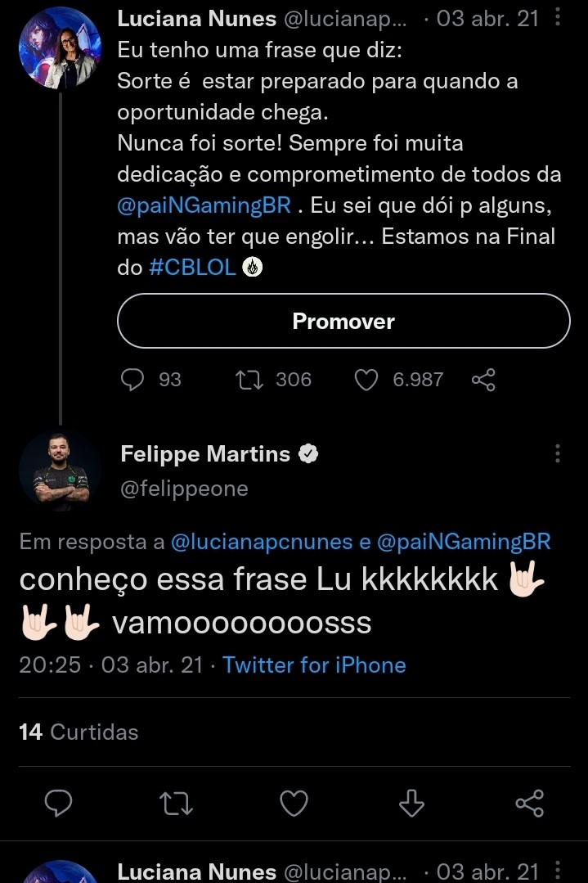Open the Twitter for iPhone source link
Image resolution: width=588 pixels, height=883 pixels.
click(x=314, y=665)
